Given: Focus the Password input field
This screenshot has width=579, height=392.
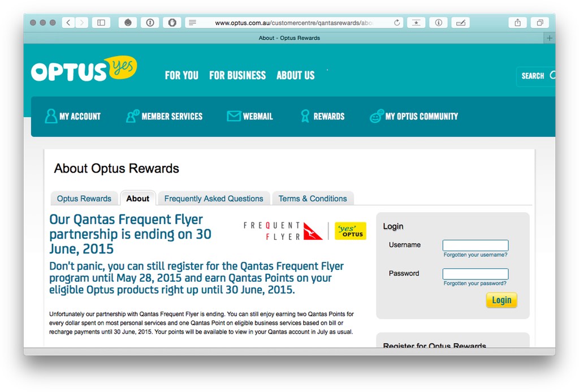Looking at the screenshot, I should tap(475, 274).
